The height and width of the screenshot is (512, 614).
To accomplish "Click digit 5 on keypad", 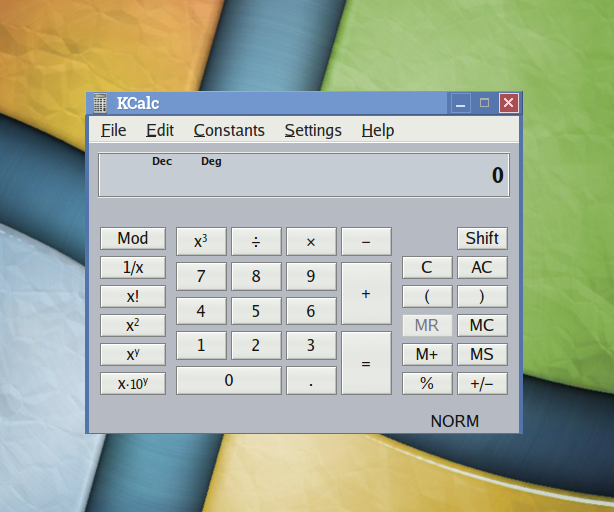I will (x=256, y=311).
